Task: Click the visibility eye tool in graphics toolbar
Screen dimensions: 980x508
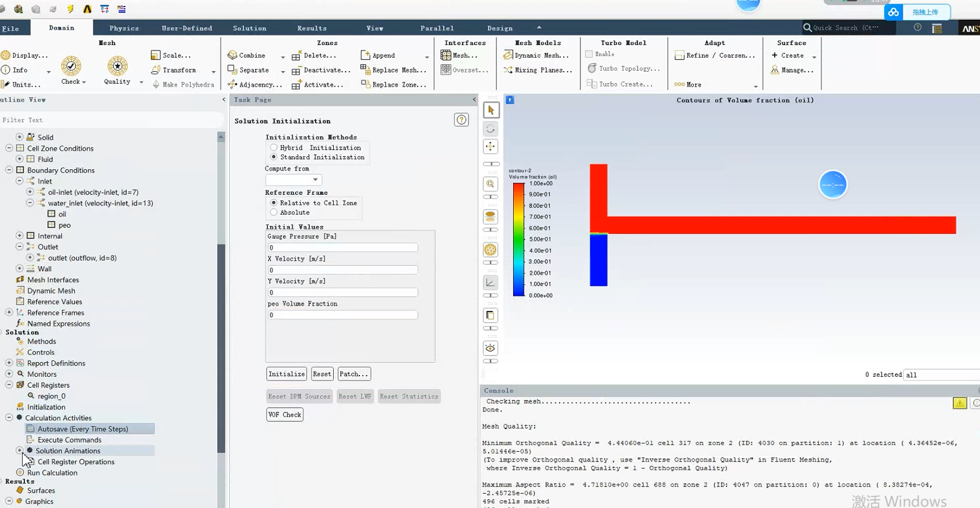Action: pyautogui.click(x=491, y=348)
